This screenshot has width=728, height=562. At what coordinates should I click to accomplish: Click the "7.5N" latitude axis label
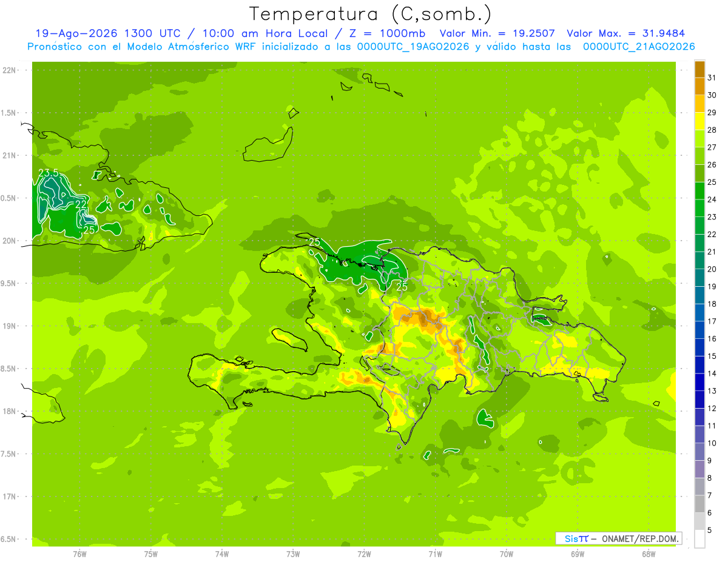click(10, 454)
